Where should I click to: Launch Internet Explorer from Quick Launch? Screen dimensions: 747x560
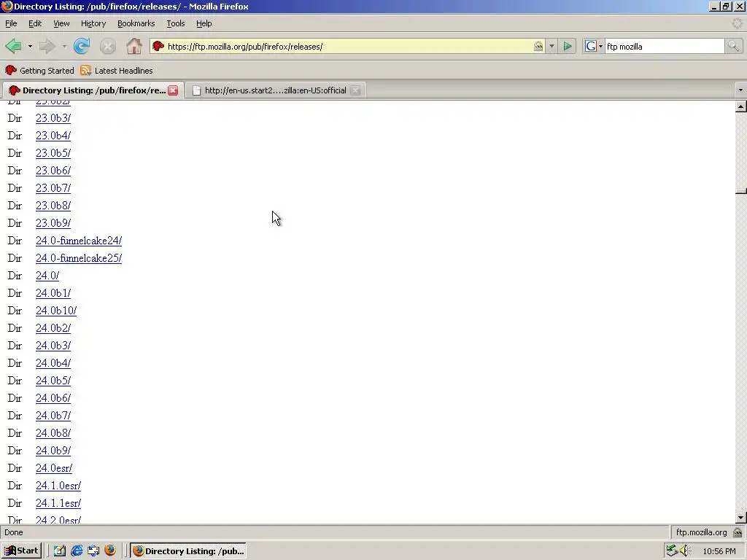tap(76, 551)
